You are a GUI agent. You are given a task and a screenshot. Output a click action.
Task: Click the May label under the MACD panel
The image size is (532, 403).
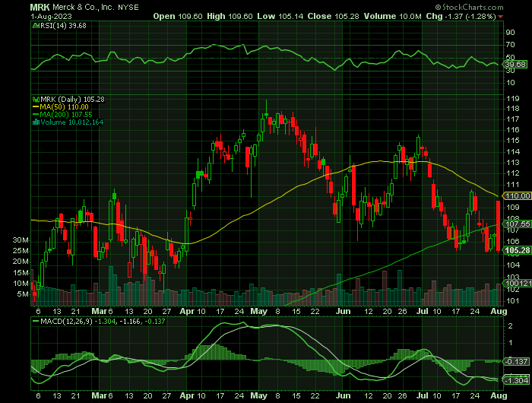[259, 395]
